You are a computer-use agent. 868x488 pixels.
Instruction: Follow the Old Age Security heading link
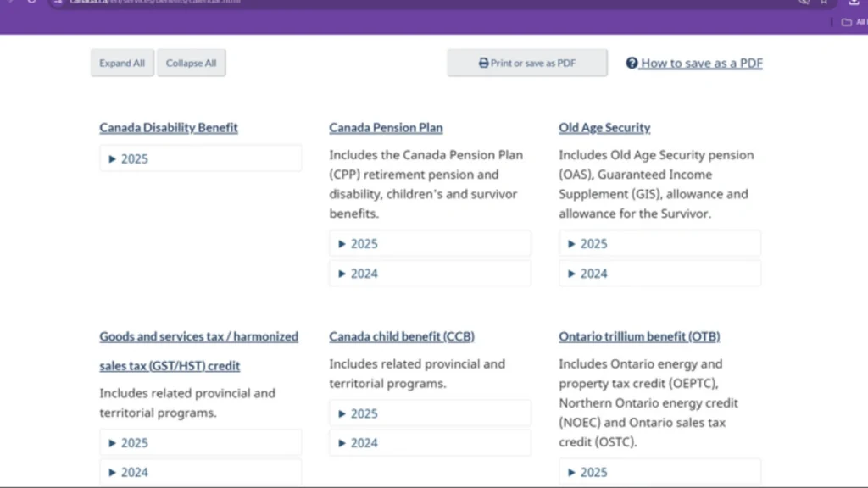coord(604,128)
